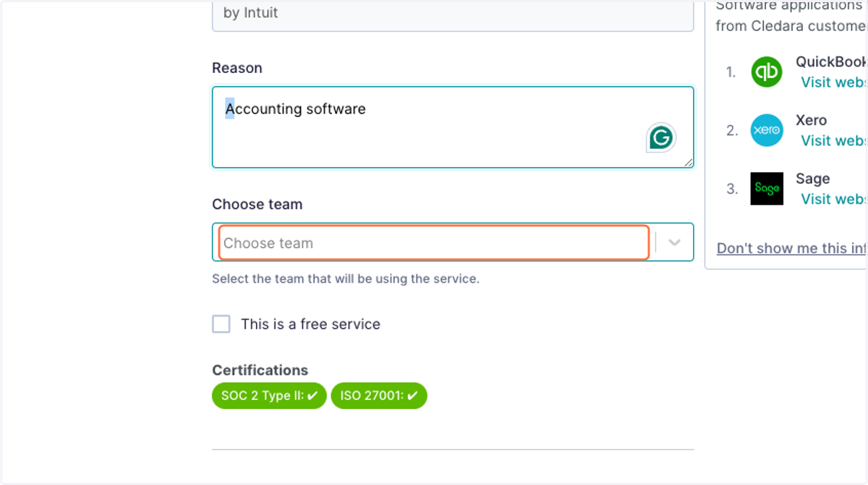Focus the Reason text area
868x485 pixels.
point(453,127)
